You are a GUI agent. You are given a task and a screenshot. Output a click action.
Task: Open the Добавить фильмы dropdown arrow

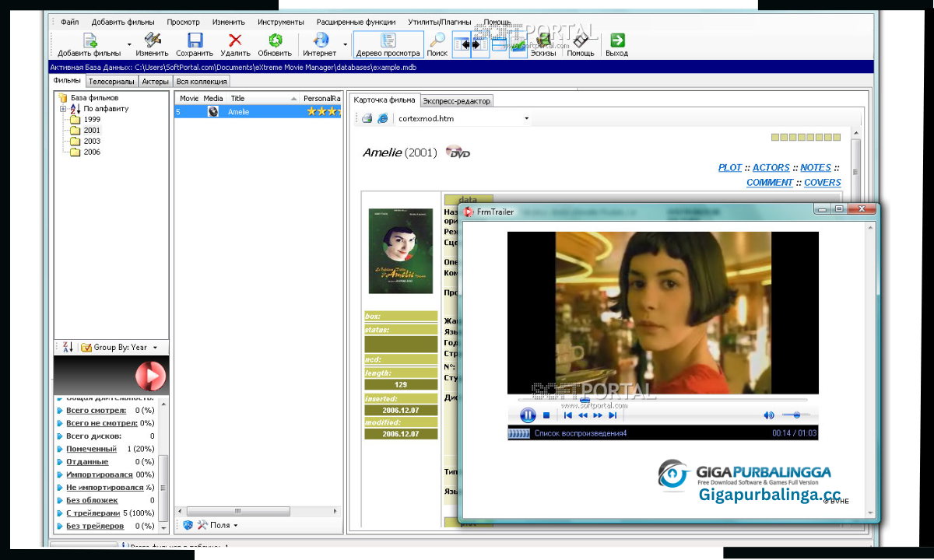[x=129, y=44]
